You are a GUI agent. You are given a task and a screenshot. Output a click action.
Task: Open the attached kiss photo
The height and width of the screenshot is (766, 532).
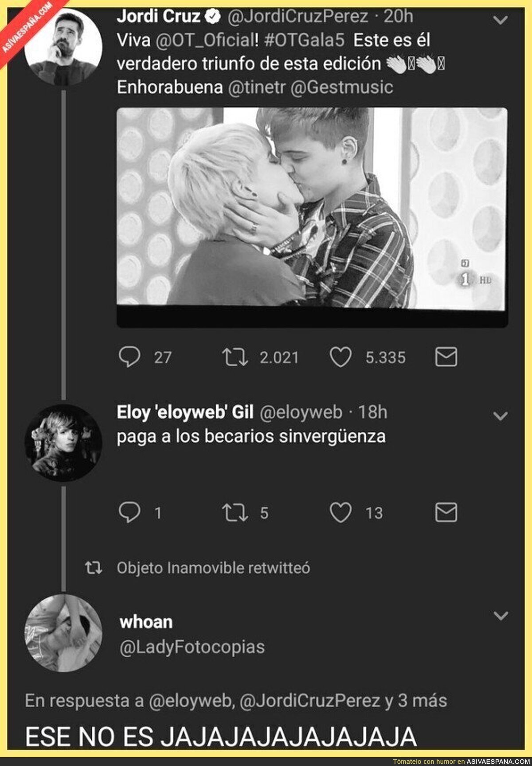pos(312,208)
